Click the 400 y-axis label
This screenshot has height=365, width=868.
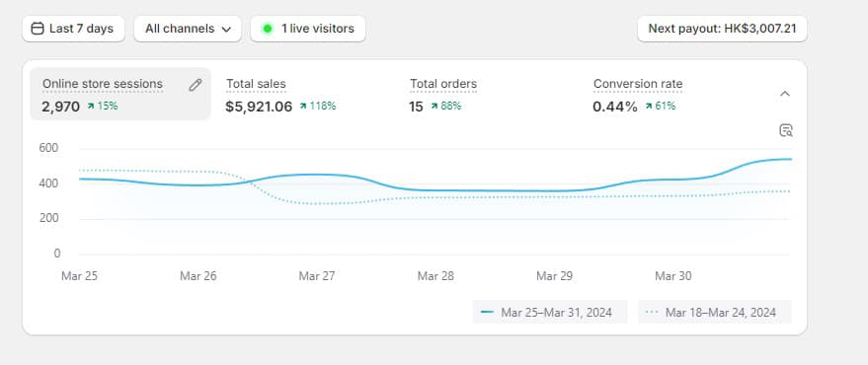pyautogui.click(x=48, y=183)
